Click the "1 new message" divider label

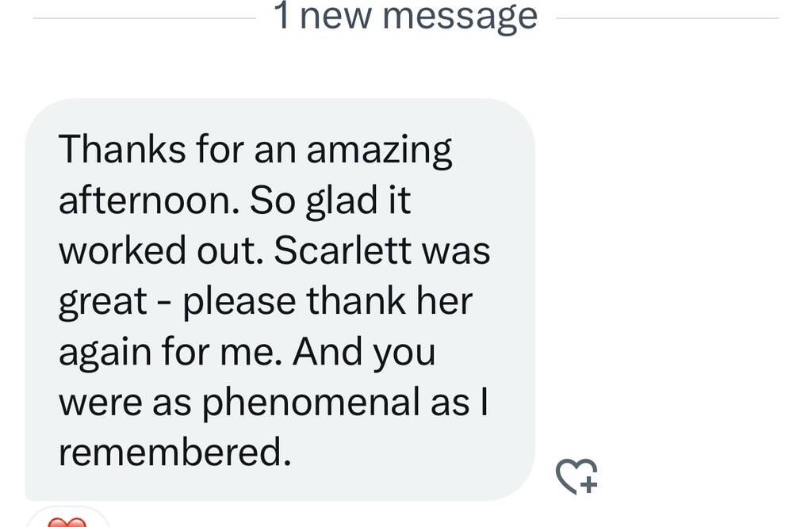tap(405, 17)
